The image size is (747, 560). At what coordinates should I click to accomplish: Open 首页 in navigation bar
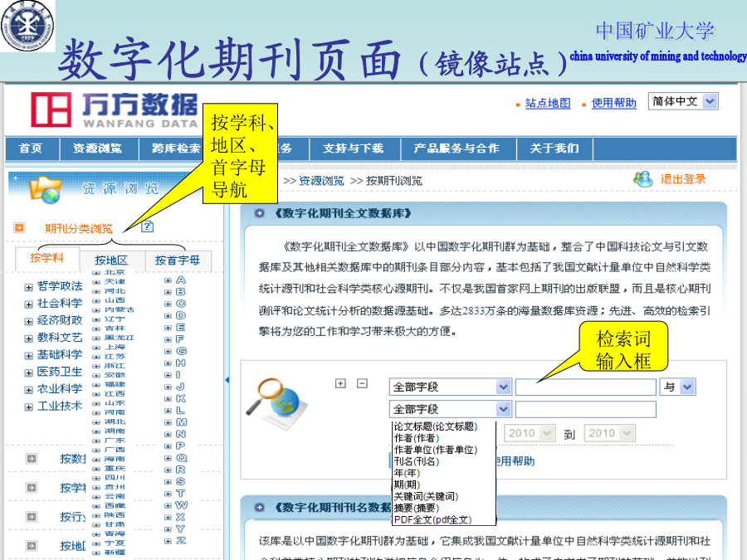pyautogui.click(x=31, y=149)
